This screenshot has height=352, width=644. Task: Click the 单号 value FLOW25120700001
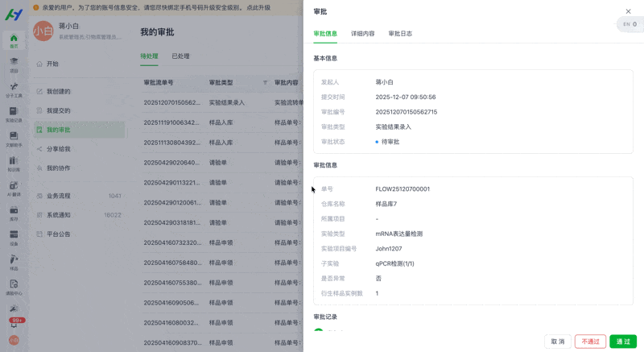[x=402, y=189]
